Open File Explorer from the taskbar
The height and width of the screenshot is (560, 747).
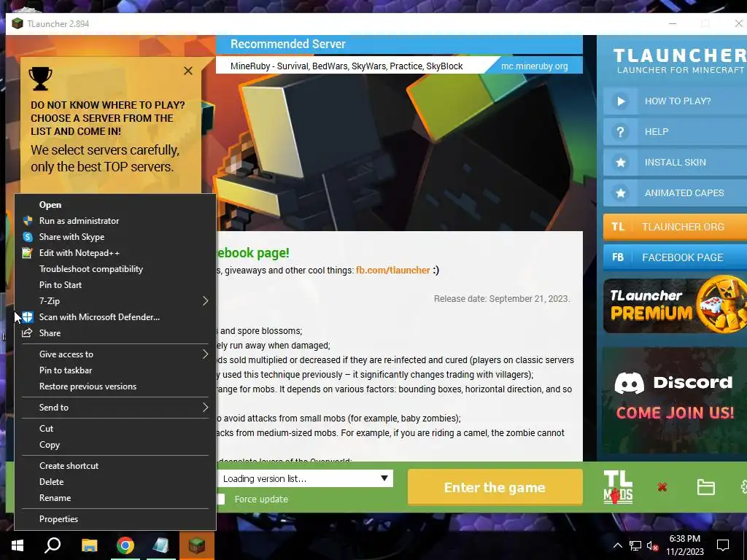89,545
